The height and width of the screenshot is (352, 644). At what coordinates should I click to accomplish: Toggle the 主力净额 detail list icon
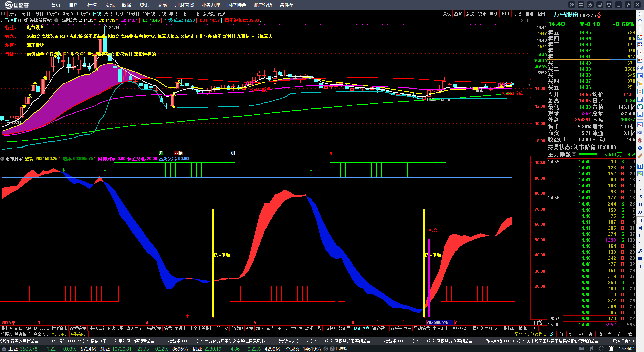[574, 154]
